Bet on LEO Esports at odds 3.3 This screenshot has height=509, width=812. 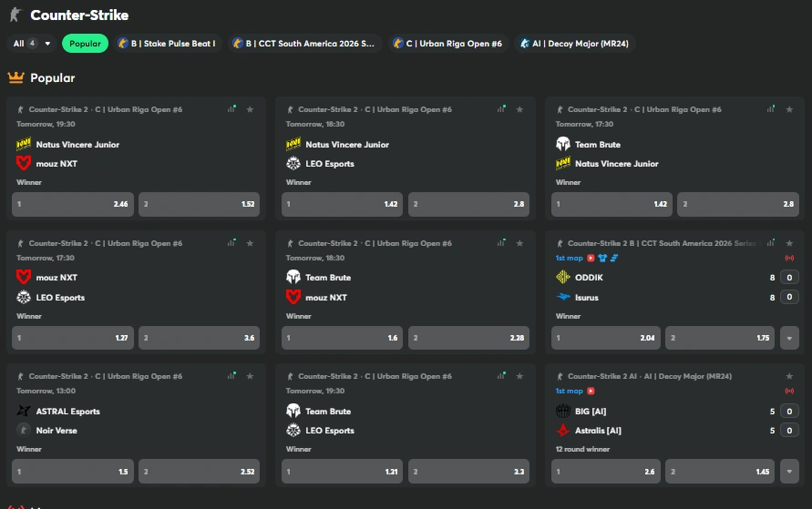click(469, 472)
